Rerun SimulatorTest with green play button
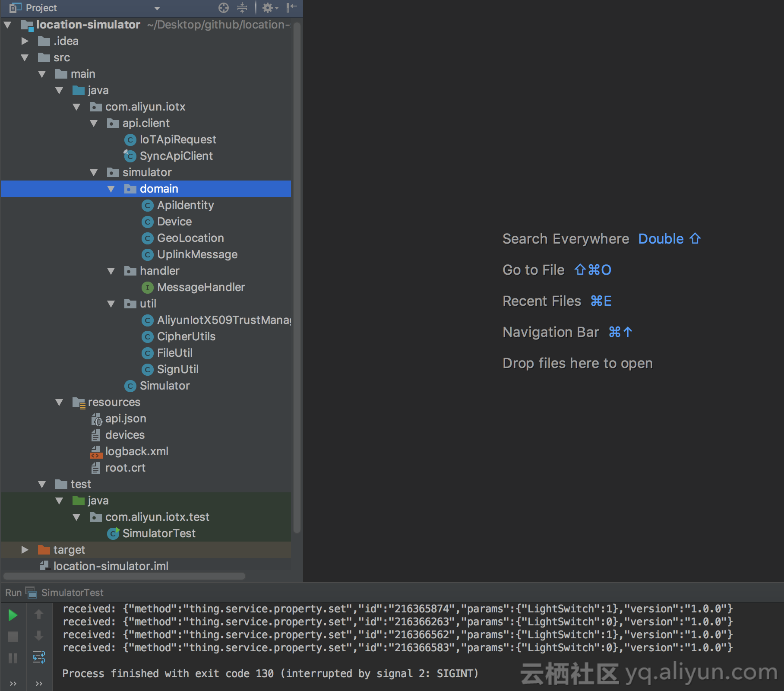Screen dimensions: 784x691 pos(13,615)
